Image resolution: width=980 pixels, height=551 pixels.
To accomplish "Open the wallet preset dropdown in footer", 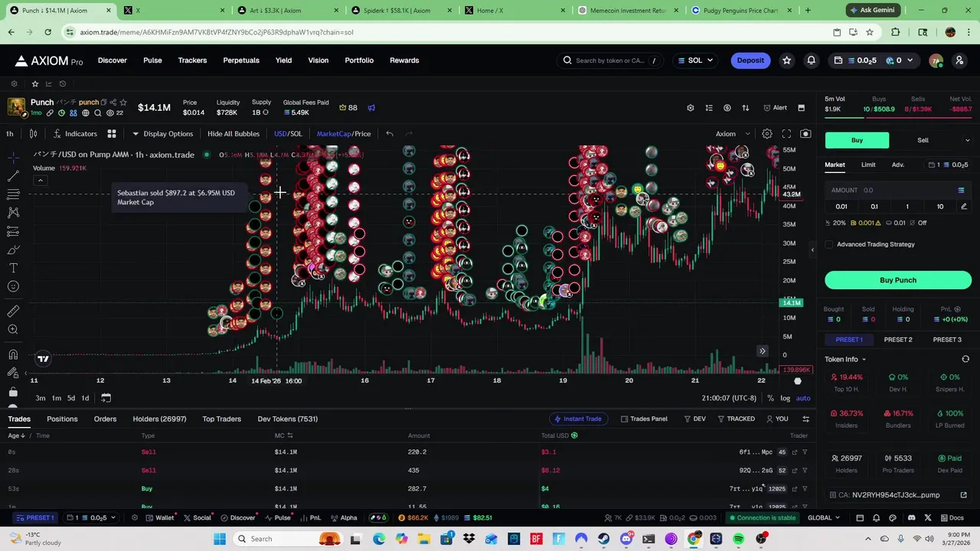I will tap(91, 518).
